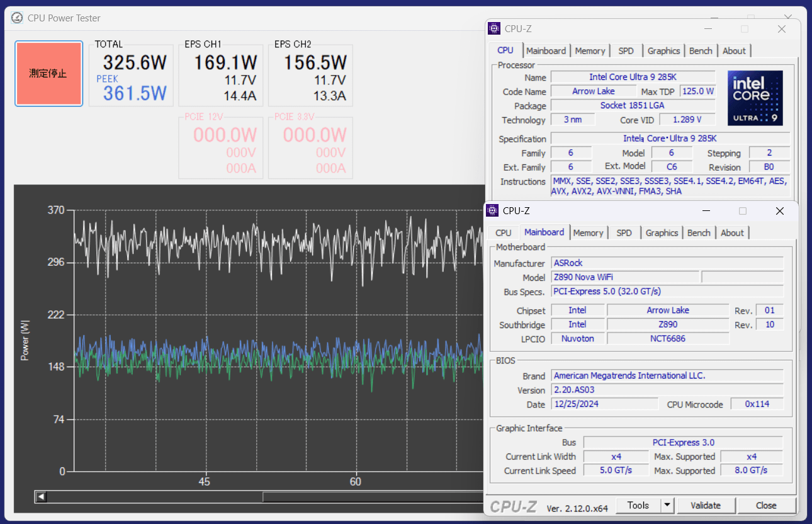Select Mainboard tab in front CPU-Z window
This screenshot has height=524, width=812.
click(x=544, y=232)
